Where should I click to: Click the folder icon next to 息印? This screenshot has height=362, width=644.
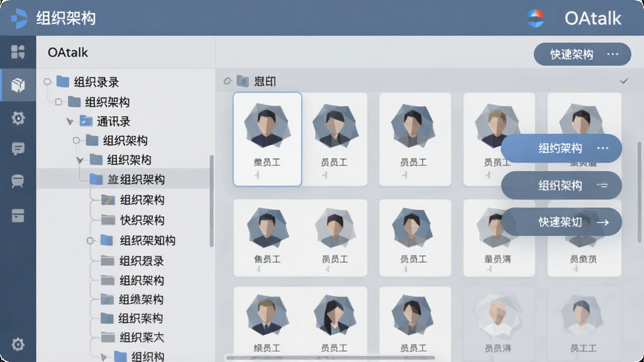pos(243,81)
